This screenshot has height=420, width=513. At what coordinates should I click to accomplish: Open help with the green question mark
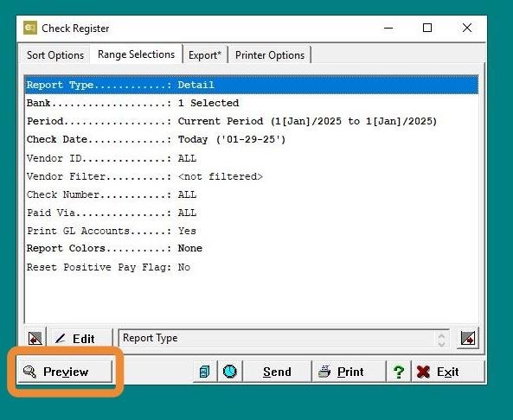(399, 372)
